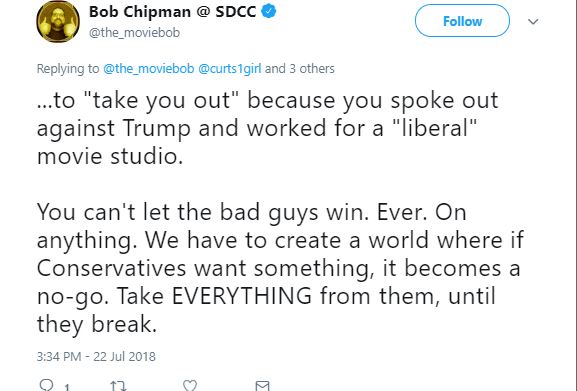577x391 pixels.
Task: Click the blue verified badge
Action: coord(269,11)
